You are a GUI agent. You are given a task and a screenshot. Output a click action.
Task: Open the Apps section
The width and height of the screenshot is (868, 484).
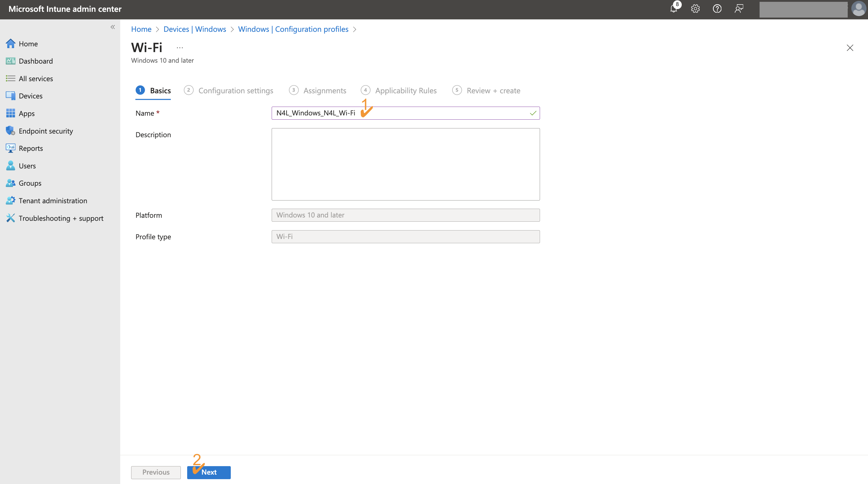pos(27,113)
